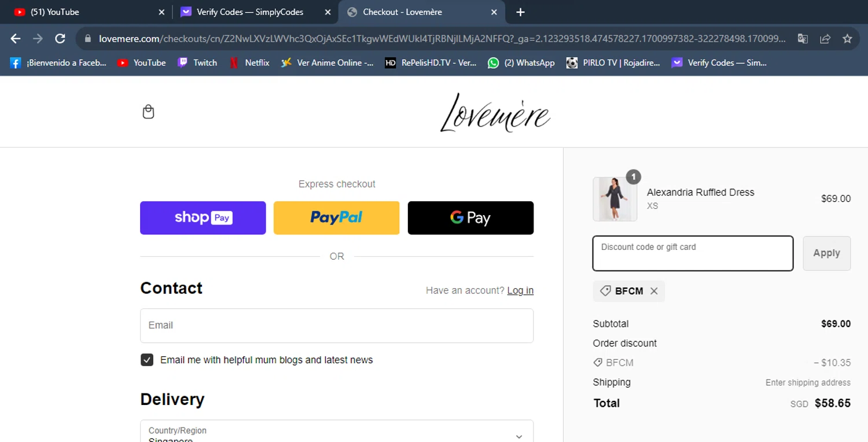
Task: Pay with PayPal
Action: pyautogui.click(x=337, y=218)
